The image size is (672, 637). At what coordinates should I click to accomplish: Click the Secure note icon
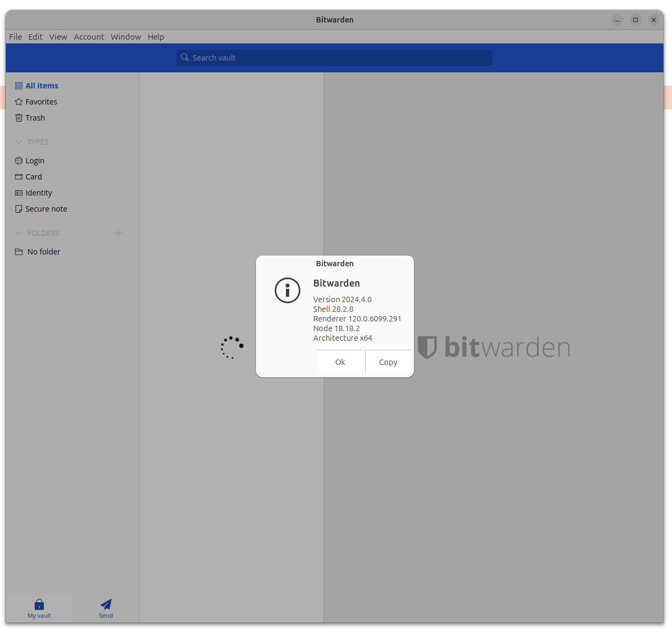click(19, 209)
